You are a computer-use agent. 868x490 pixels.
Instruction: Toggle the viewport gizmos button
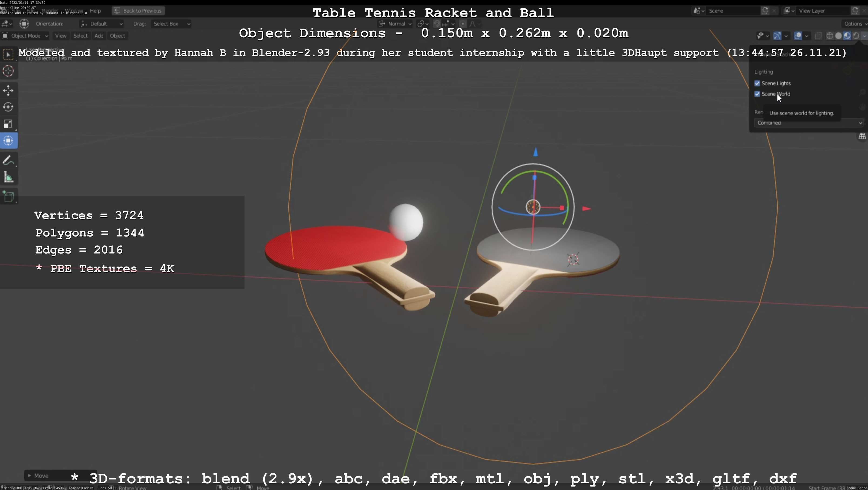tap(777, 36)
